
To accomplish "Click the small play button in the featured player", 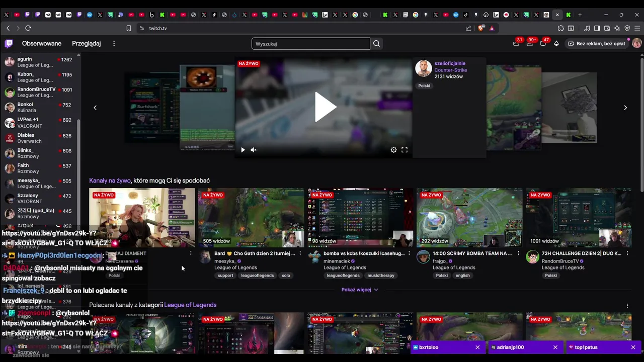I will (243, 150).
